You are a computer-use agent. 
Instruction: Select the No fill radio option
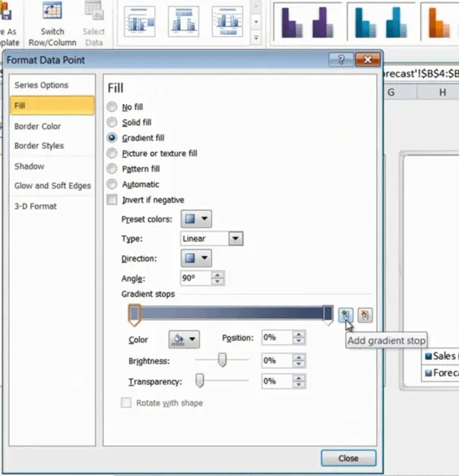[x=112, y=106]
